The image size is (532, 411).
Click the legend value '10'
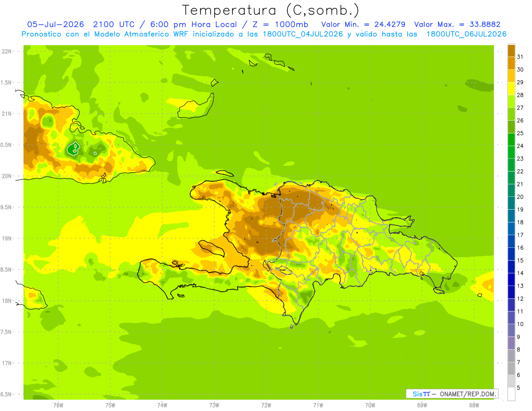coord(520,324)
